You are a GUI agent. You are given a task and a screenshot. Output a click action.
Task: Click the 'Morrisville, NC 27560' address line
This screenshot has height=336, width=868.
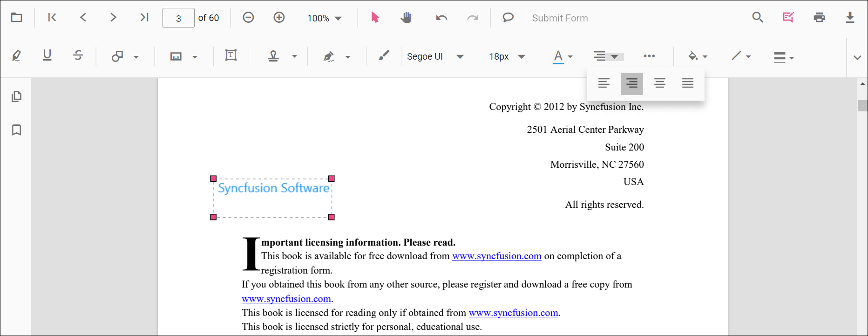tap(597, 165)
